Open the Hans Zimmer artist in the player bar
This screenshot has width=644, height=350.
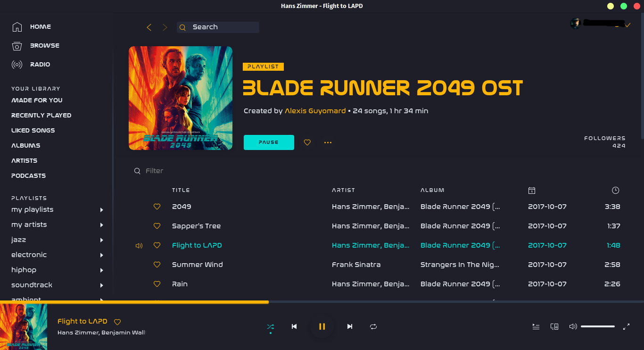pyautogui.click(x=78, y=333)
